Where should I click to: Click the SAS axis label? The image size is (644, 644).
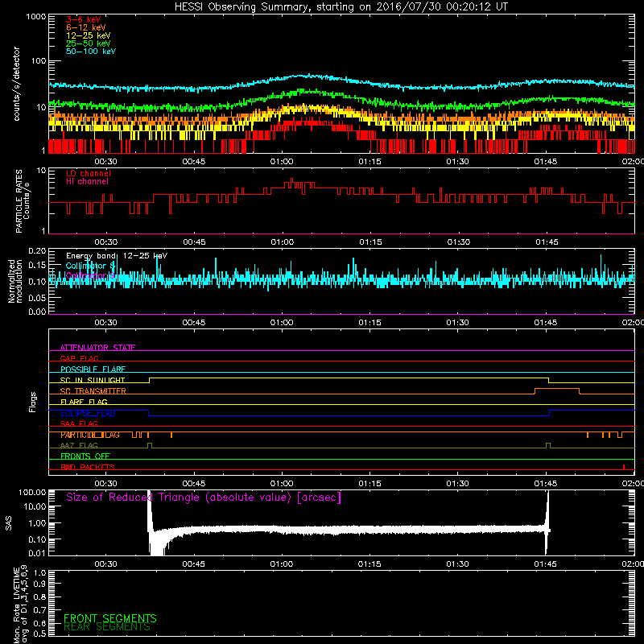tap(9, 523)
